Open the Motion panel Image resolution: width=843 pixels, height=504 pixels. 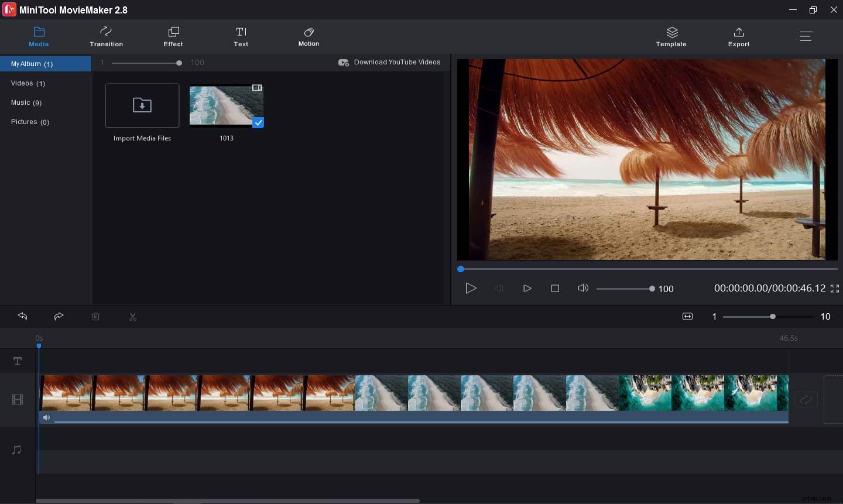tap(309, 36)
